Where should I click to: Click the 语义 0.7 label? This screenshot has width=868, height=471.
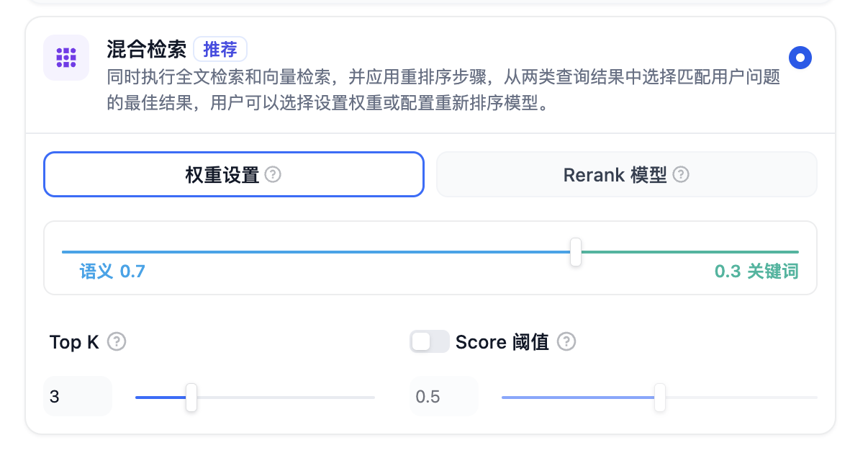[111, 272]
